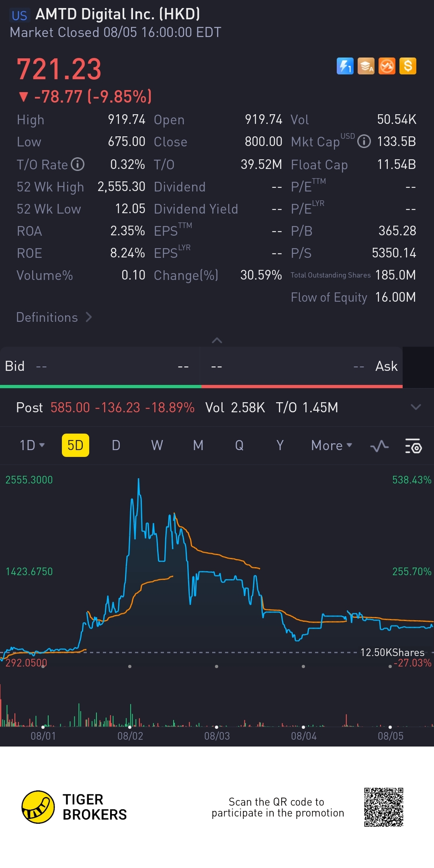The image size is (434, 868).
Task: Tap the price change -78.77 (-9.85%)
Action: tap(85, 97)
